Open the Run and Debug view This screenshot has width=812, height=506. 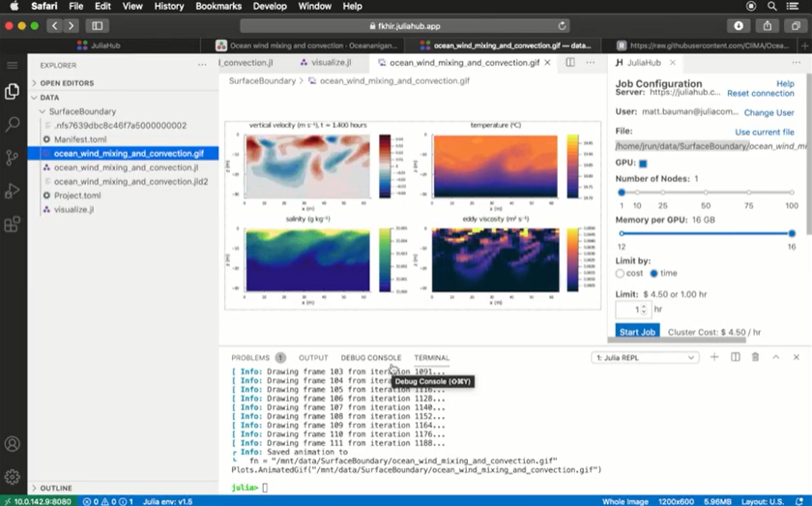(x=12, y=191)
